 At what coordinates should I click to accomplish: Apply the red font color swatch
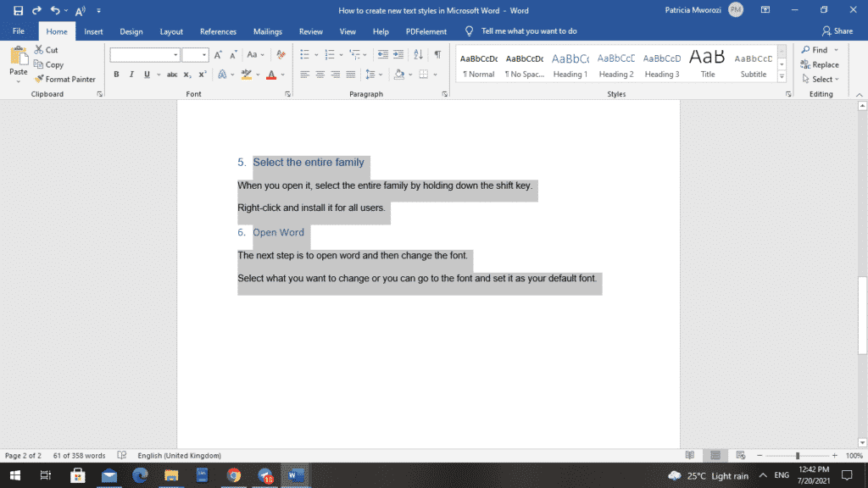(x=271, y=75)
